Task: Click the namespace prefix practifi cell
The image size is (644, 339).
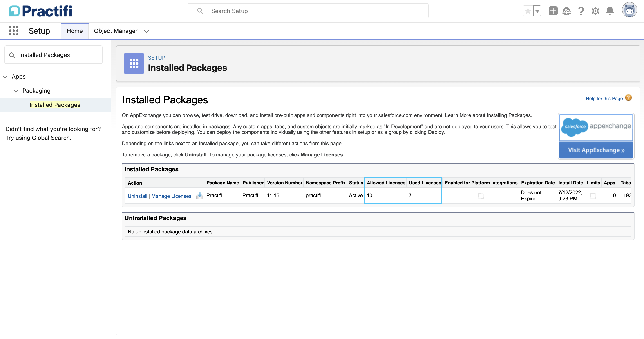Action: tap(313, 195)
